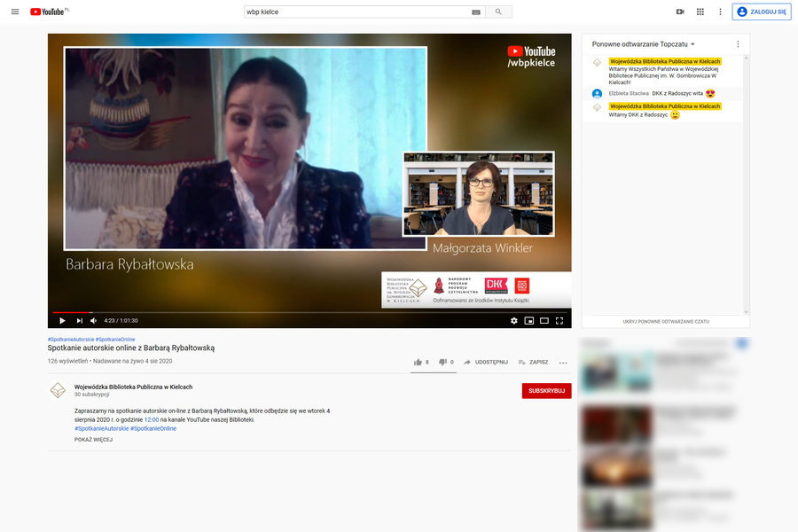798x532 pixels.
Task: Expand description with POKAŻ WIĘCEJ
Action: coord(94,440)
